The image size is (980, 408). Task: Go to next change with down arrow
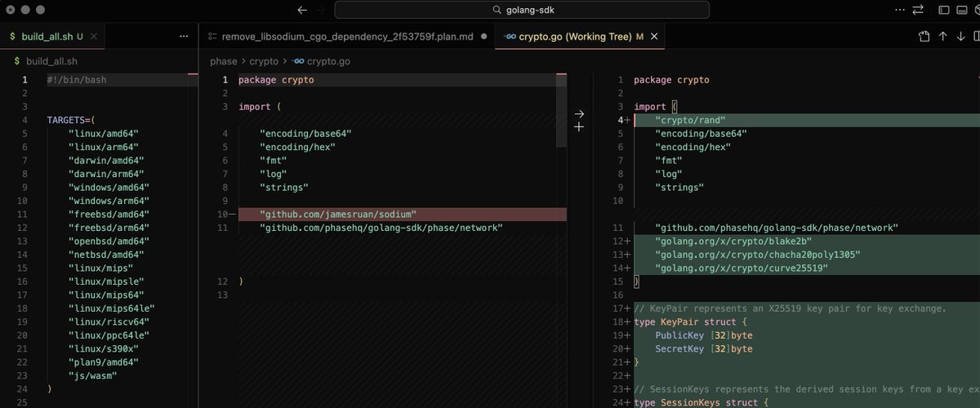click(x=962, y=37)
